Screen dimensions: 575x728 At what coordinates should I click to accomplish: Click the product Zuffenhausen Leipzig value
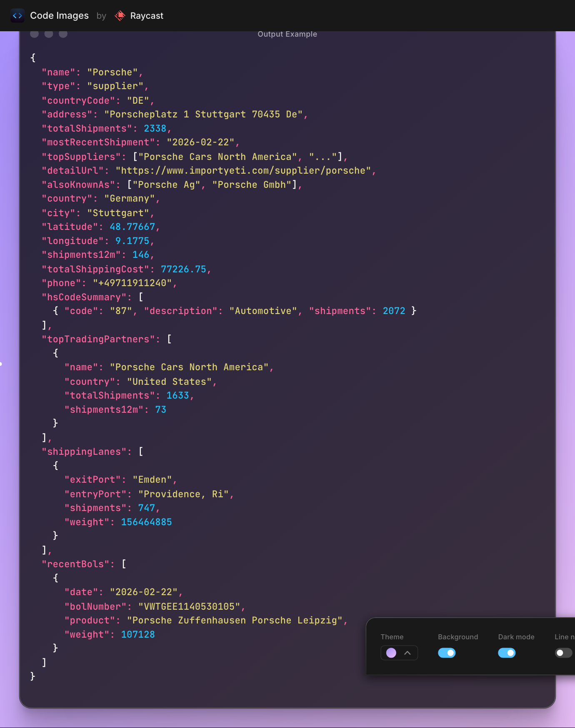[235, 621]
